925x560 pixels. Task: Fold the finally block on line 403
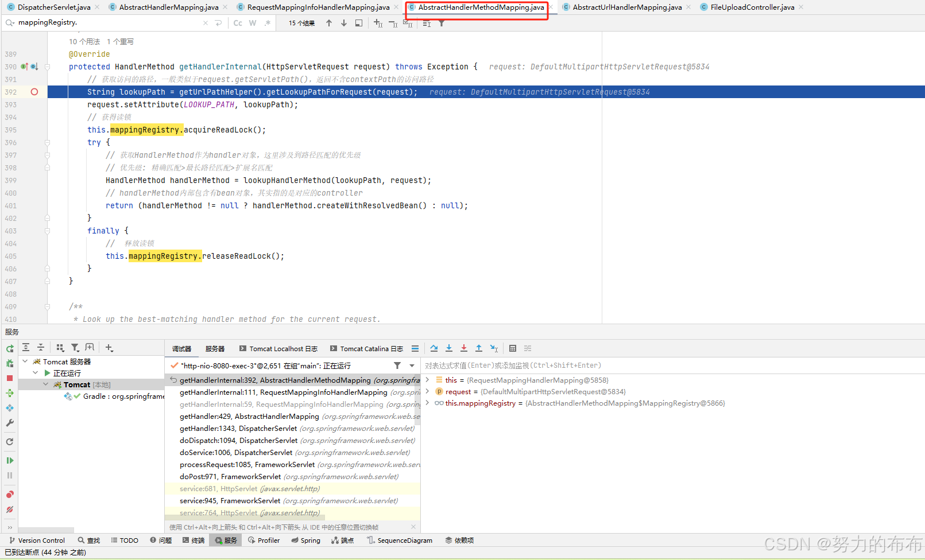coord(48,231)
